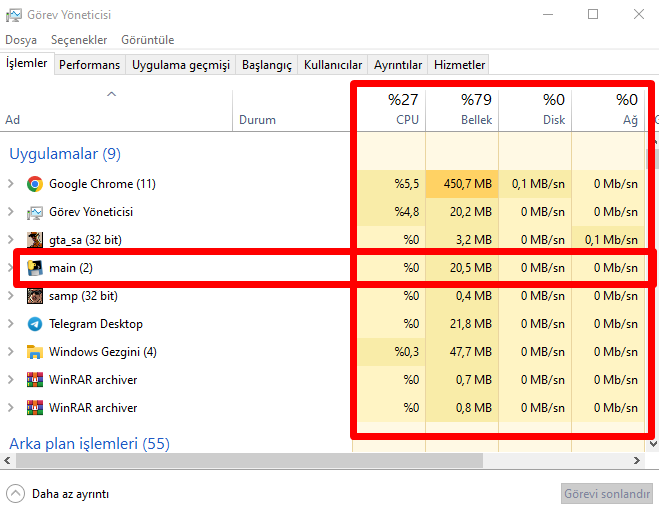
Task: Switch to the Hizmetler tab
Action: tap(459, 65)
